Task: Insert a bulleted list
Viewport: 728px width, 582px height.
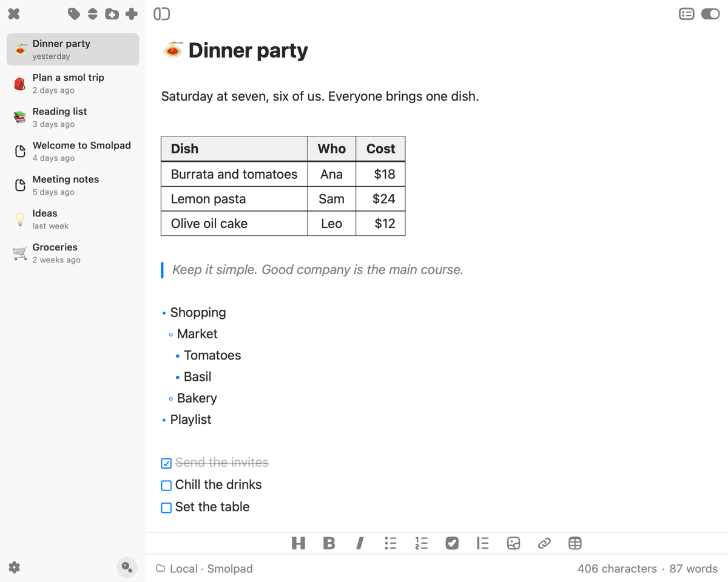Action: 391,543
